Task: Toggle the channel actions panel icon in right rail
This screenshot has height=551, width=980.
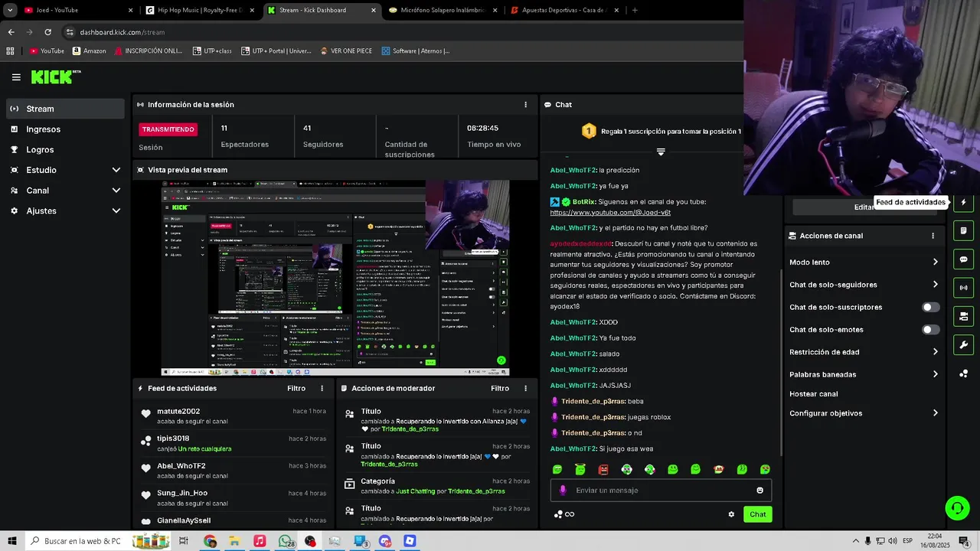Action: pyautogui.click(x=963, y=316)
